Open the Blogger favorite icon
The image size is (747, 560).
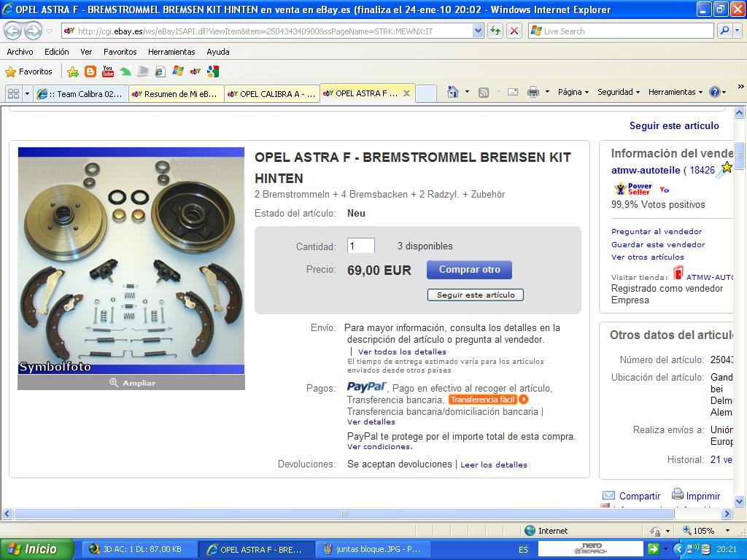(90, 72)
